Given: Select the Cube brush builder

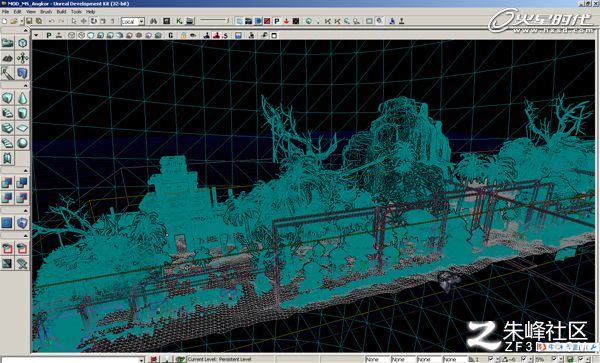Looking at the screenshot, I should (7, 98).
